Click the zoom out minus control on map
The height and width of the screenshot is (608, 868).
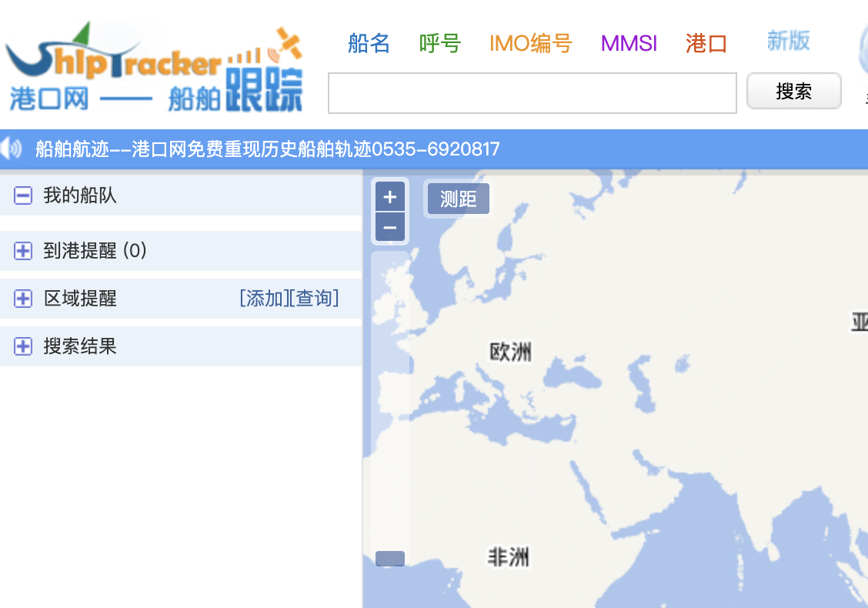[x=390, y=226]
